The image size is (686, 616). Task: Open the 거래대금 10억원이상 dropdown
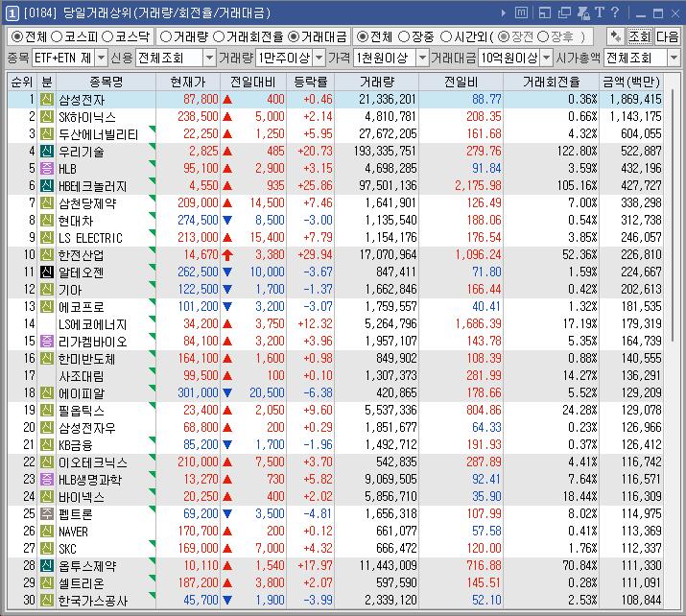[547, 58]
